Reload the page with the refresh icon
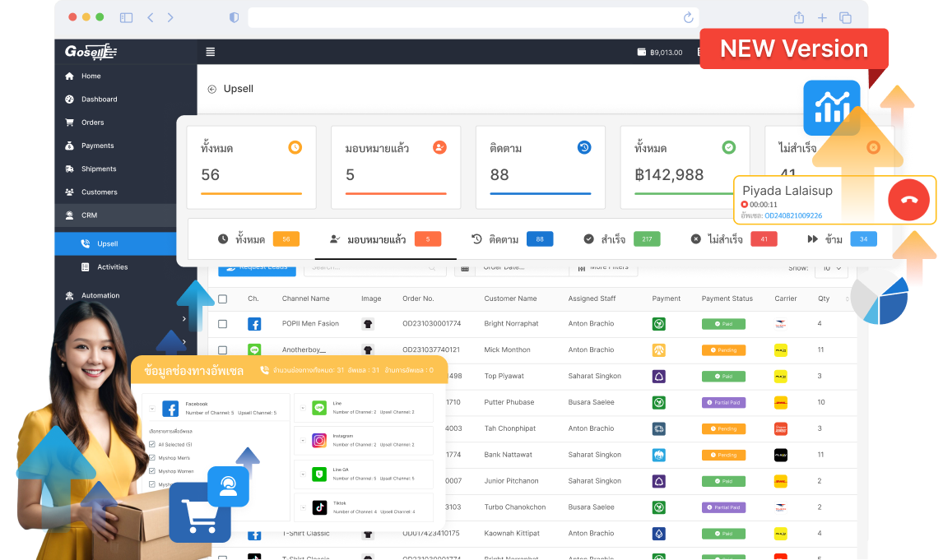943x560 pixels. coord(689,17)
